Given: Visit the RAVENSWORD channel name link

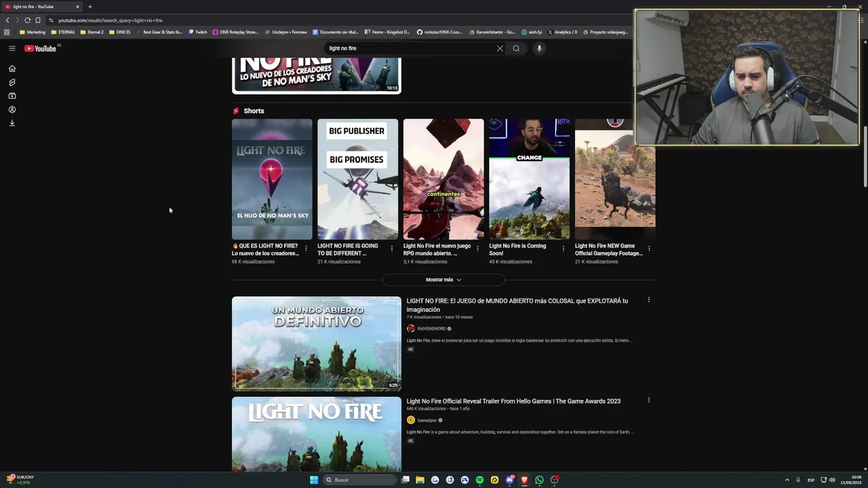Looking at the screenshot, I should (431, 329).
